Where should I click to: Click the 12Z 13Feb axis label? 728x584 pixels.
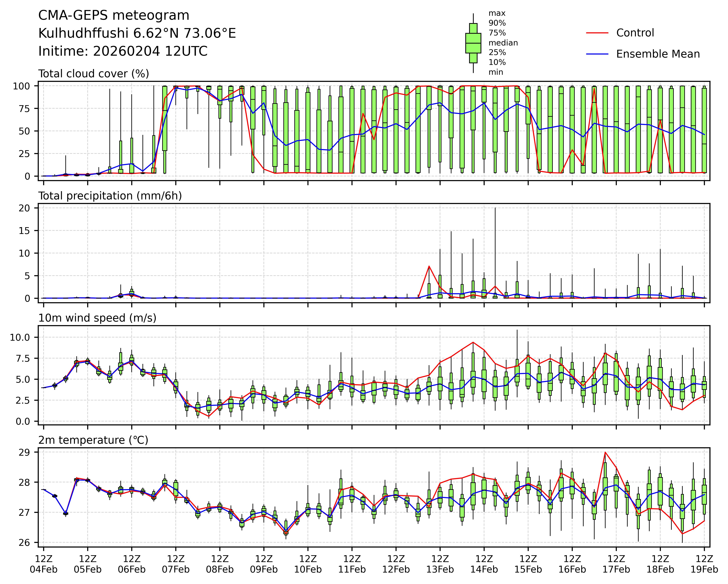[x=440, y=564]
